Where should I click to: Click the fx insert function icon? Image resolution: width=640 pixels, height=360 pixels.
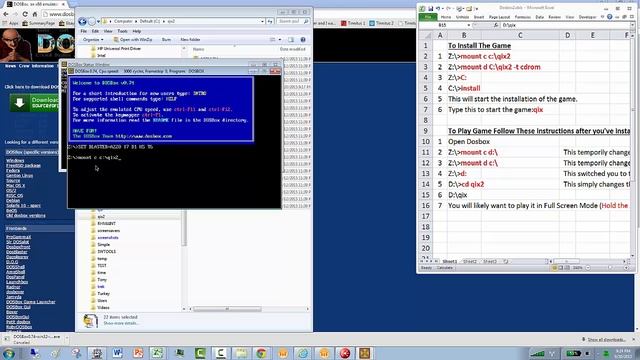496,25
